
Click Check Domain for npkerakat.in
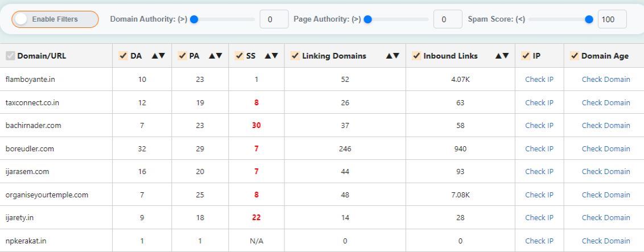coord(605,241)
